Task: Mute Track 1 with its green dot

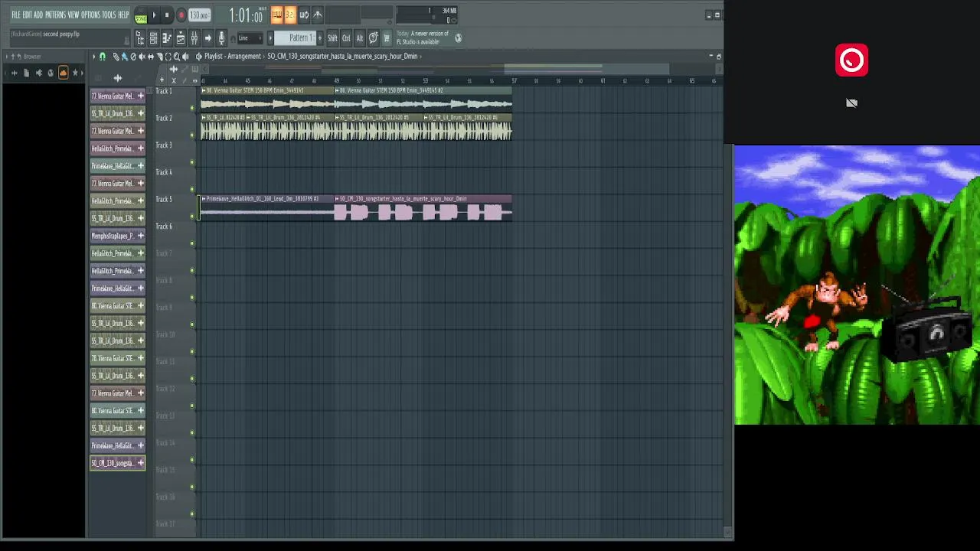Action: 192,108
